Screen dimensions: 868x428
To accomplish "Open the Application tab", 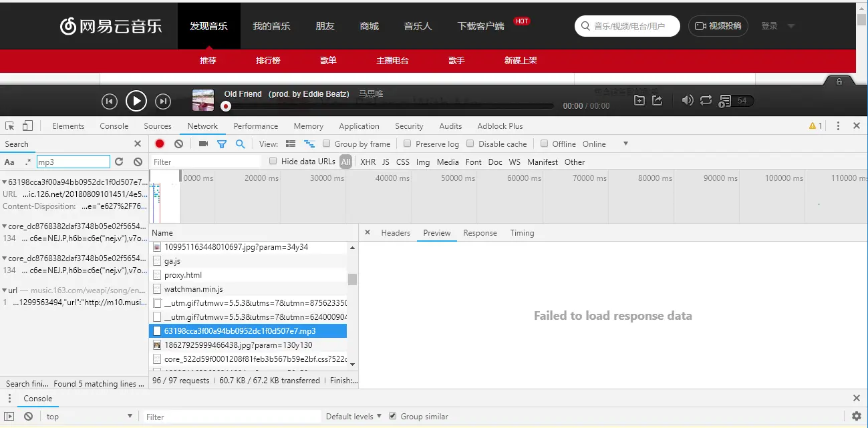I will point(359,126).
